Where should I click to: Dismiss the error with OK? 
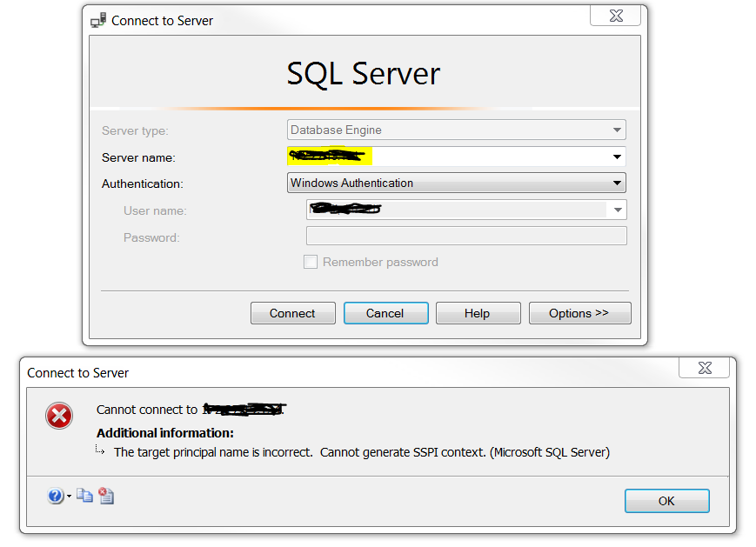[666, 501]
